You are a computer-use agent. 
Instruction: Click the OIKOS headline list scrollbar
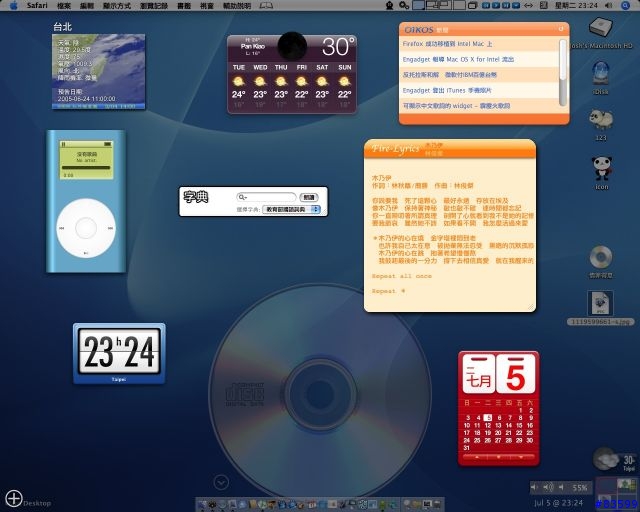coord(563,72)
